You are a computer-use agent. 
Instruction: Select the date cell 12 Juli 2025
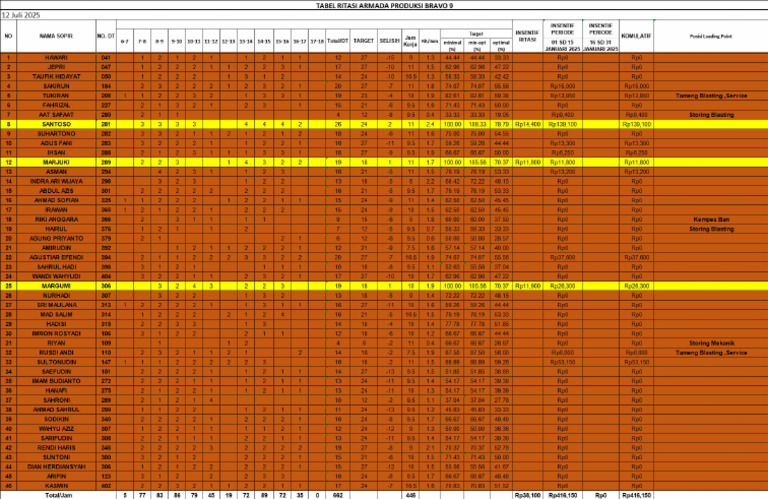click(21, 15)
